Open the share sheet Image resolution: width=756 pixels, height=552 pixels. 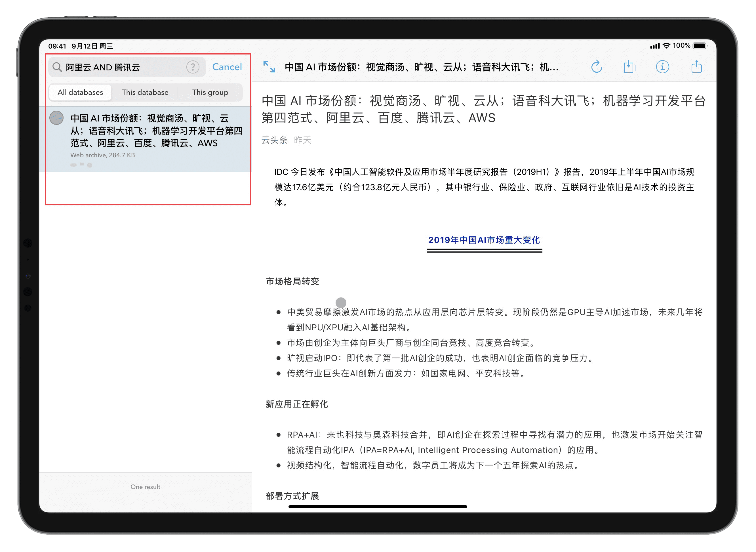pos(696,66)
